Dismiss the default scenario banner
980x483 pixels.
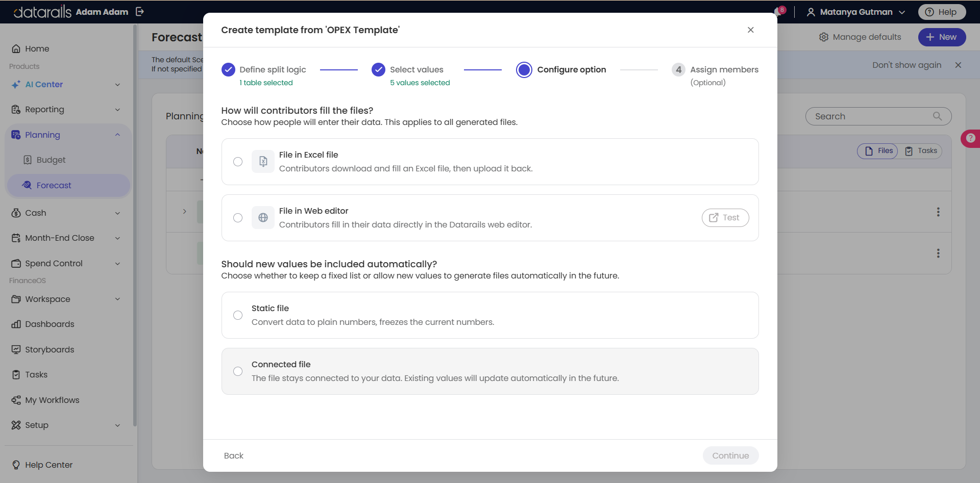(958, 65)
